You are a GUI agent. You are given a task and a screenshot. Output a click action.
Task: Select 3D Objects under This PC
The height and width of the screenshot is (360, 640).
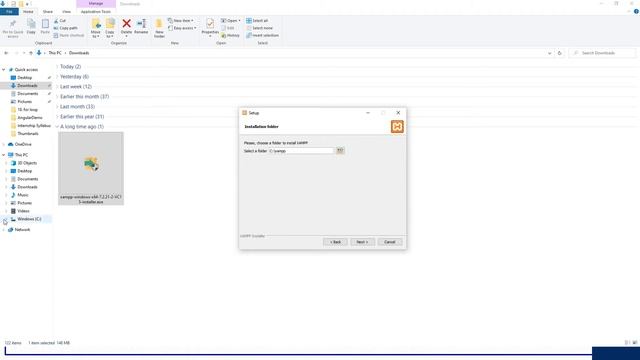click(26, 163)
